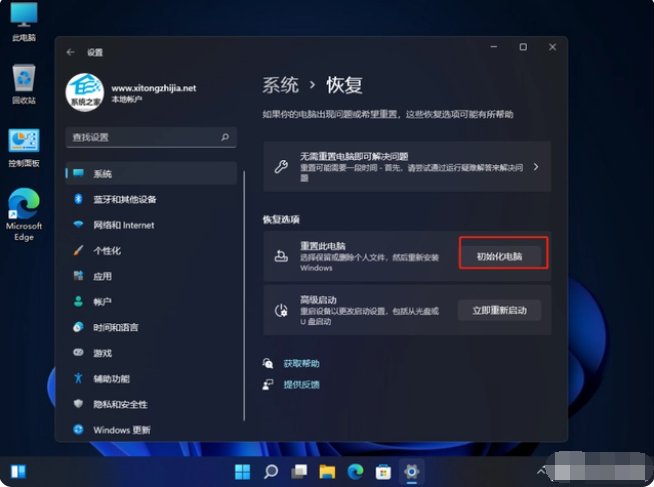Focus the Find a setting search box
The image size is (654, 487).
151,137
